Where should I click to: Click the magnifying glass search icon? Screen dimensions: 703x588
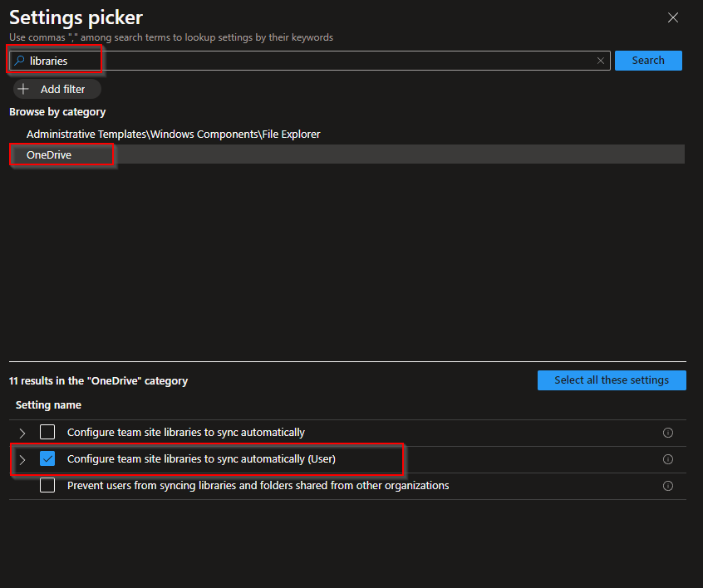pos(19,60)
